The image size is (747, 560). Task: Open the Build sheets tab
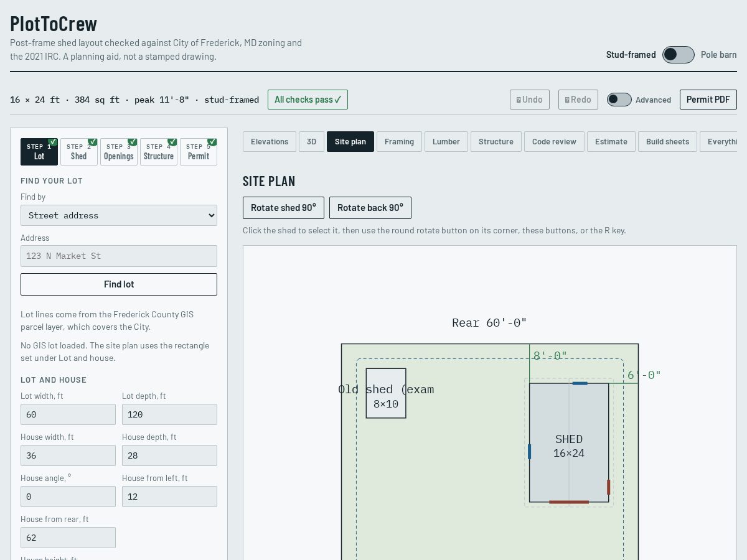(x=667, y=142)
